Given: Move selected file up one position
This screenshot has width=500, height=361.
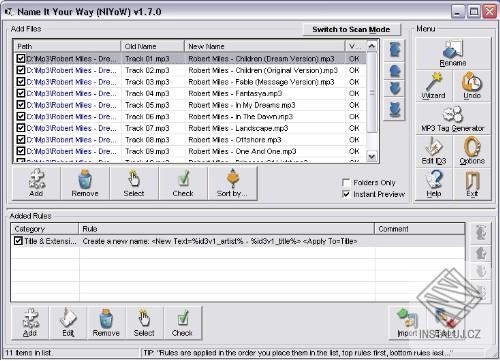Looking at the screenshot, I should [395, 70].
